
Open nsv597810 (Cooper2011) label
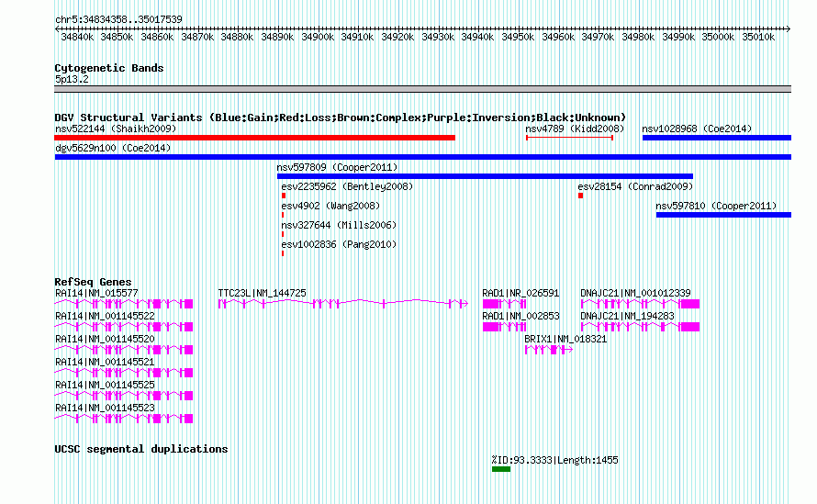pos(716,206)
